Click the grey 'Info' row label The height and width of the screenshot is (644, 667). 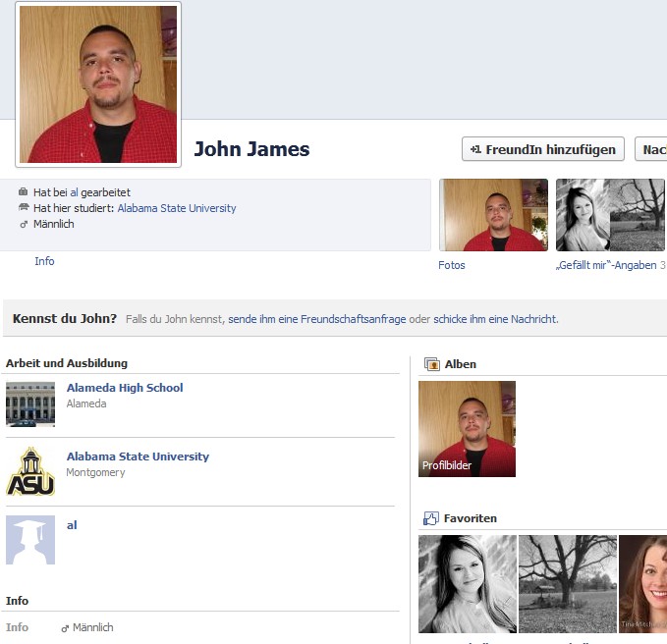[17, 627]
